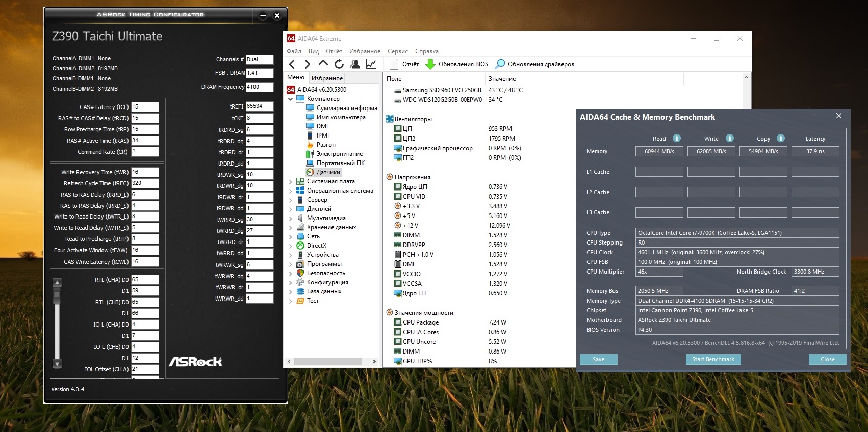Expand the Системная плата tree node
Viewport: 868px width, 432px height.
[291, 181]
